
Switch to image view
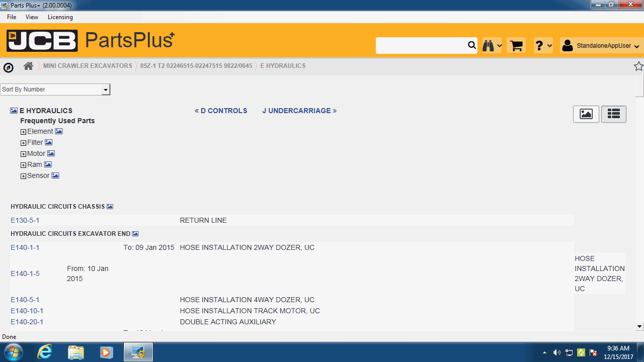point(586,114)
